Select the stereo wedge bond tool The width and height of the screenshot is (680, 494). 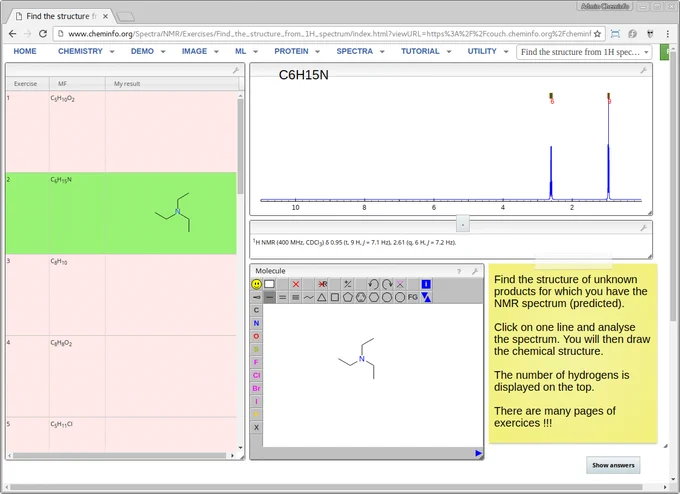coord(256,298)
